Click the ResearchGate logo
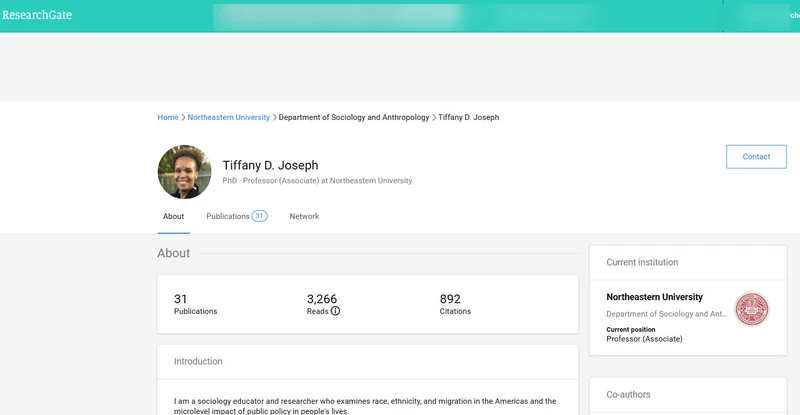The image size is (800, 415). (37, 15)
